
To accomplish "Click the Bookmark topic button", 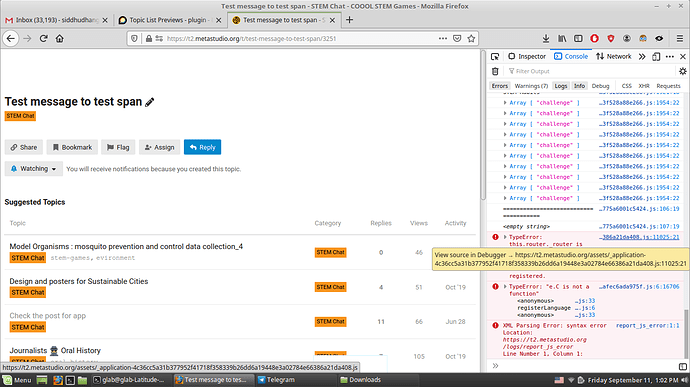I will 72,147.
